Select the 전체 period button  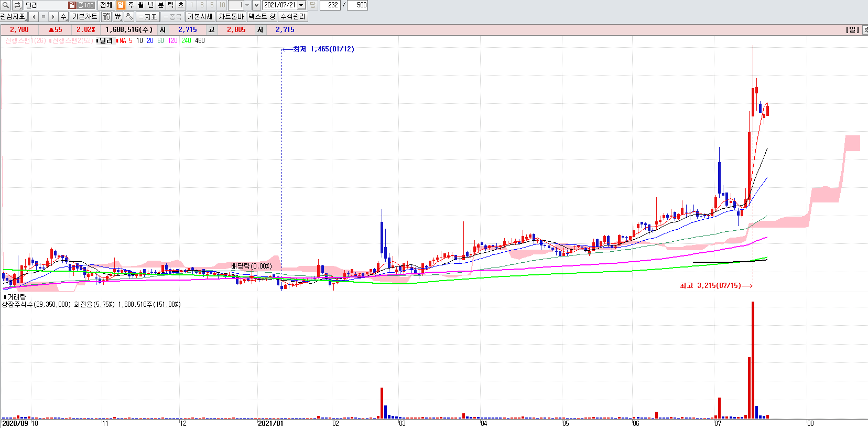[106, 5]
